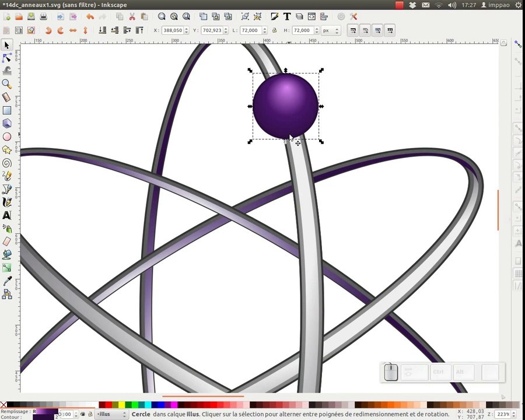
Task: Open Align and Distribute dialog
Action: [324, 16]
